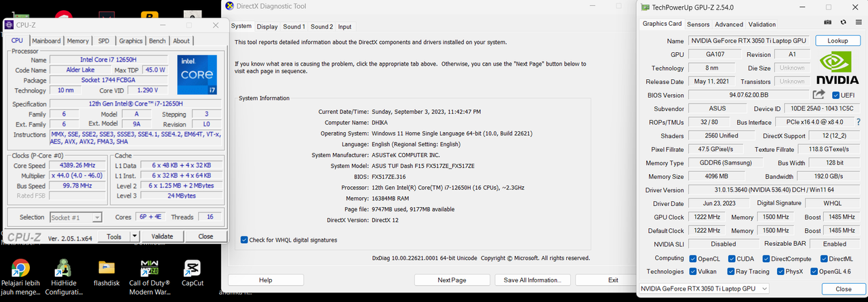Click the Specification field in CPU-Z
Image resolution: width=868 pixels, height=302 pixels.
[134, 104]
